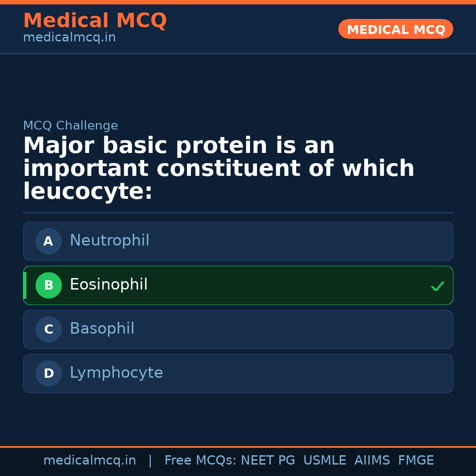Click the green B option badge
This screenshot has height=476, width=476.
(48, 285)
